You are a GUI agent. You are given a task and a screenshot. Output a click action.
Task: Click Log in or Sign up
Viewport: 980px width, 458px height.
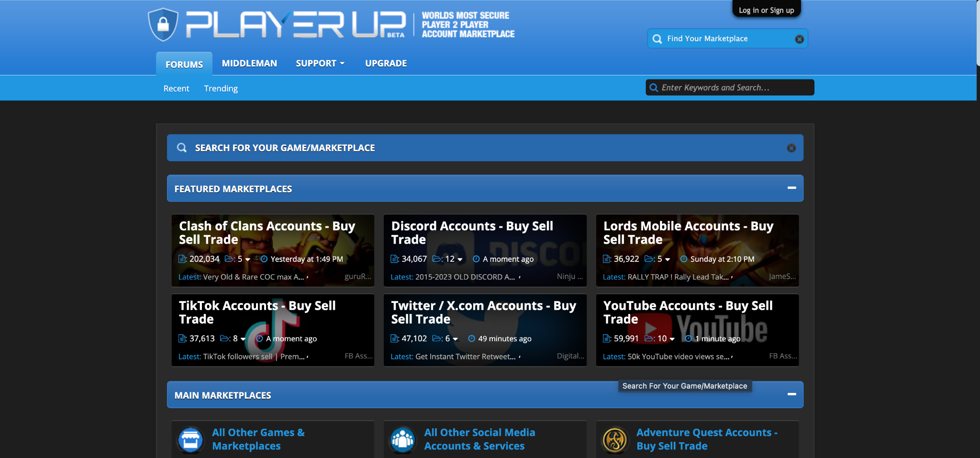[x=766, y=10]
